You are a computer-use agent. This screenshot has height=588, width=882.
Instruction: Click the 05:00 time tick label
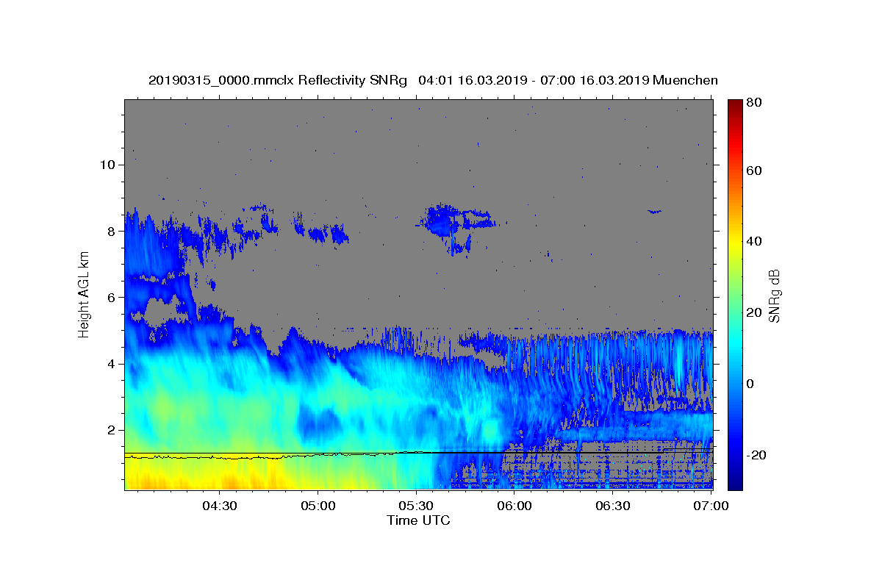tap(318, 506)
